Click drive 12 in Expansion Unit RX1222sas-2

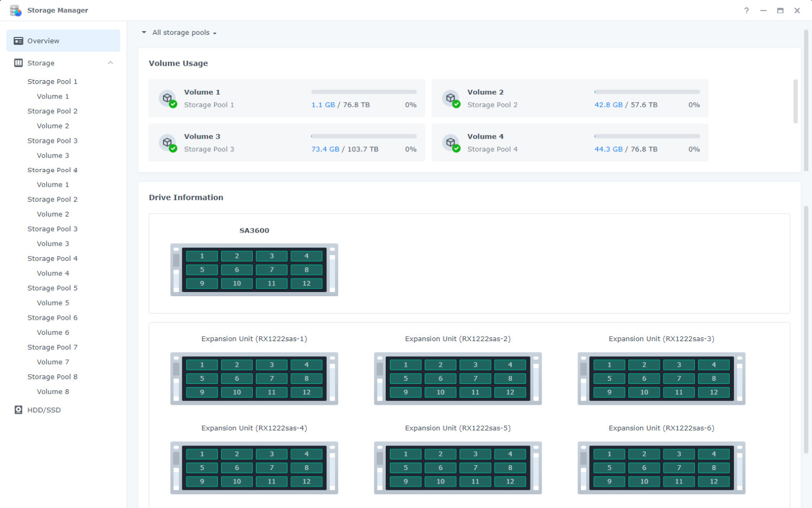click(x=510, y=392)
